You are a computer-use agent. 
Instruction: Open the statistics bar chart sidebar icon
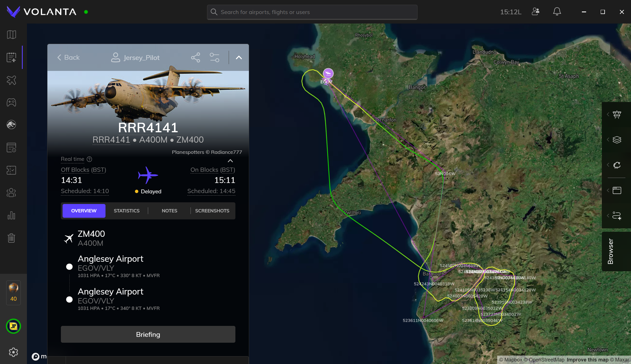(x=12, y=215)
